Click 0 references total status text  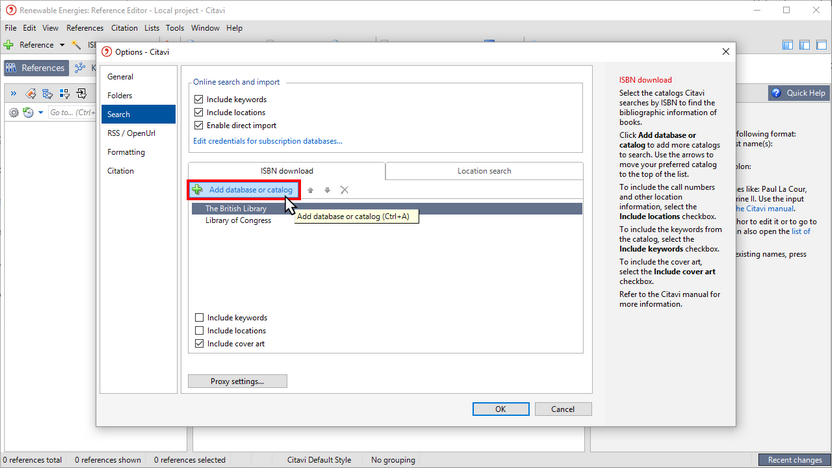pos(33,460)
